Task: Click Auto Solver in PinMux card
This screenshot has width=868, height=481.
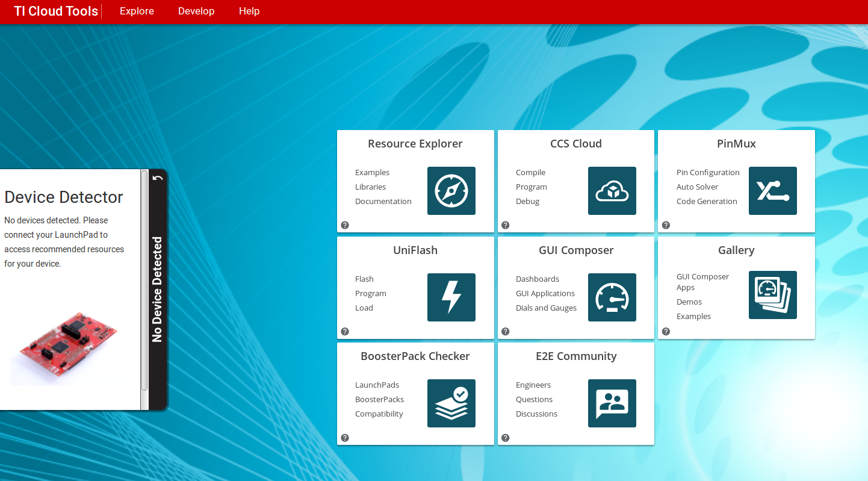Action: click(x=698, y=187)
